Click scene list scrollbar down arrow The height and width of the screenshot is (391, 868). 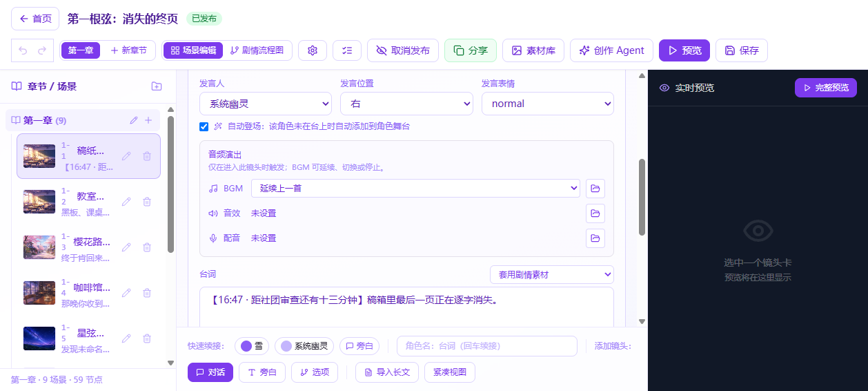point(171,363)
